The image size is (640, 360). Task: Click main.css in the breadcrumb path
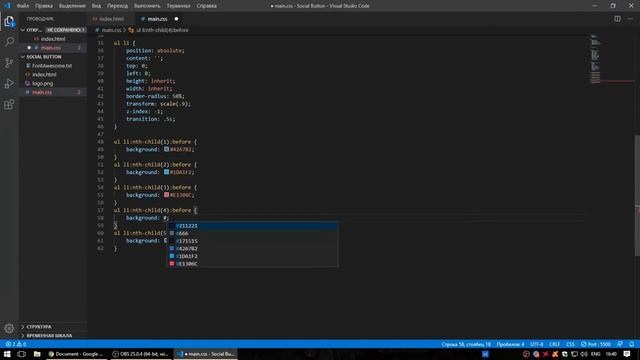click(x=111, y=30)
